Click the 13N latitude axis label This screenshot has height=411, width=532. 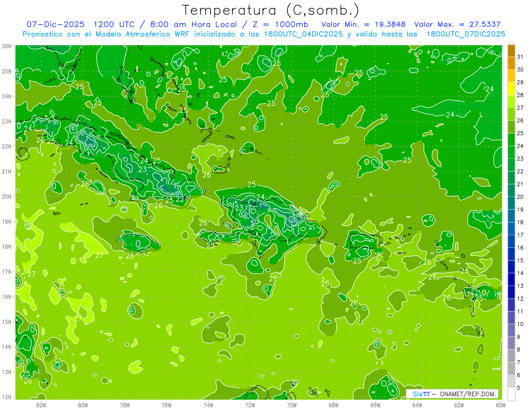[7, 372]
